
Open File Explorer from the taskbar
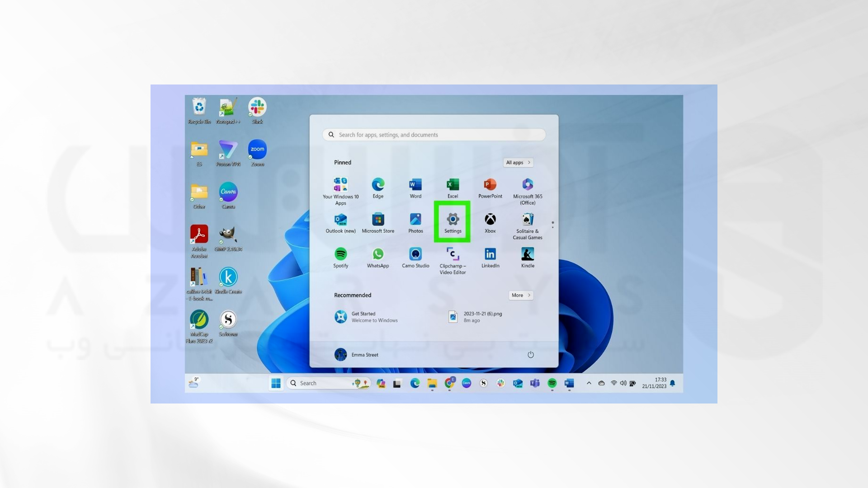pos(432,383)
